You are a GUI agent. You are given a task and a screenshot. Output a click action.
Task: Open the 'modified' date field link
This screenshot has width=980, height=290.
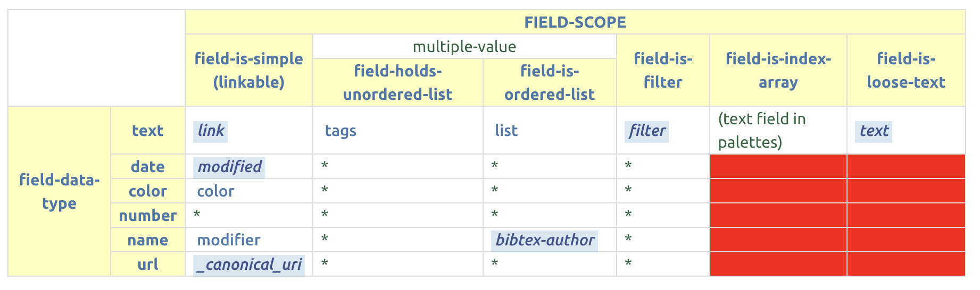(229, 167)
